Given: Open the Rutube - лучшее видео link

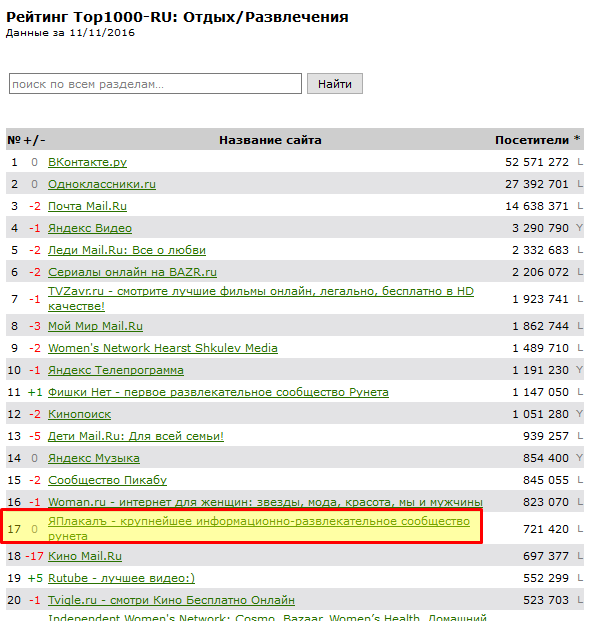Looking at the screenshot, I should [122, 578].
